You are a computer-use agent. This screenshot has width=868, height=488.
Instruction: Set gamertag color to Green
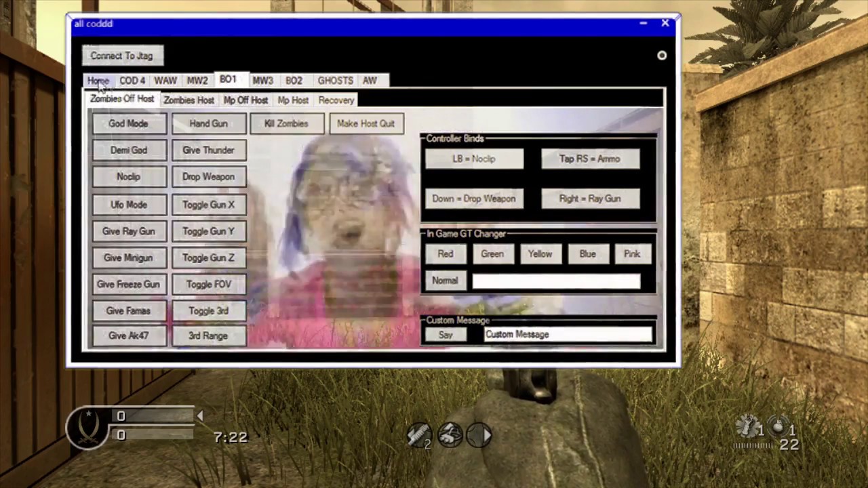pyautogui.click(x=492, y=253)
